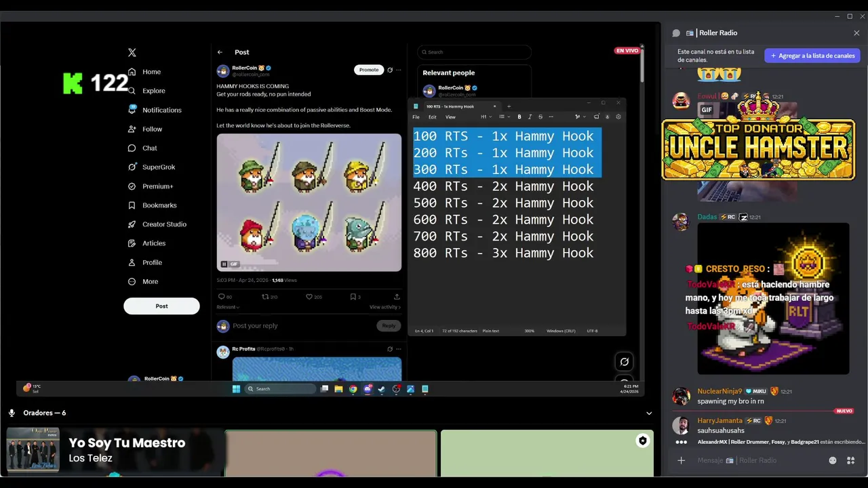Open View activity link
This screenshot has width=868, height=488.
[x=385, y=307]
